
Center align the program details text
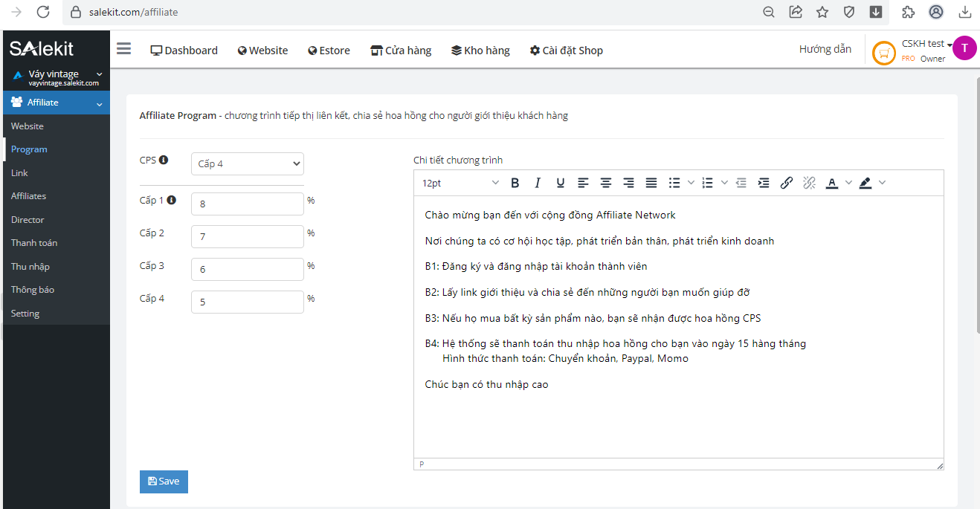point(606,183)
